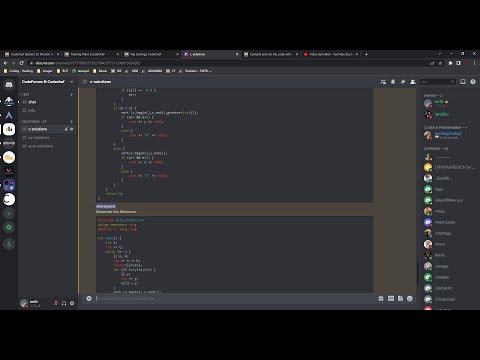
Task: Click the Add a Server plus icon
Action: (9, 213)
